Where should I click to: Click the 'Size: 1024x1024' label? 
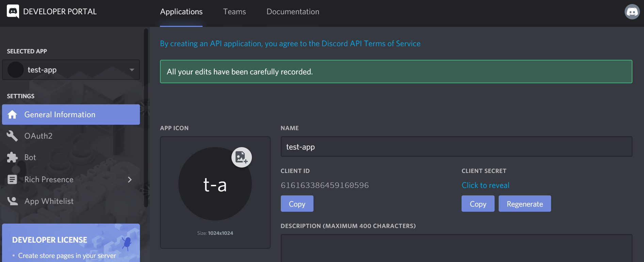click(215, 233)
